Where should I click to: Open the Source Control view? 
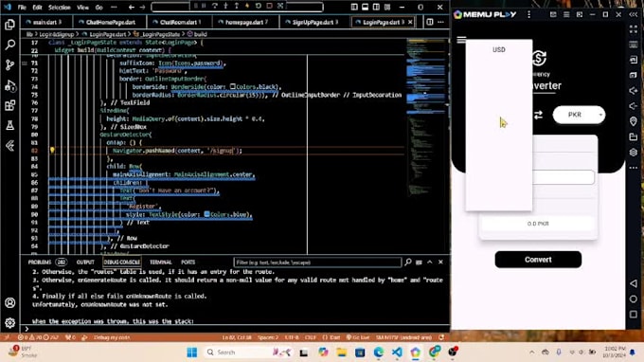point(9,65)
